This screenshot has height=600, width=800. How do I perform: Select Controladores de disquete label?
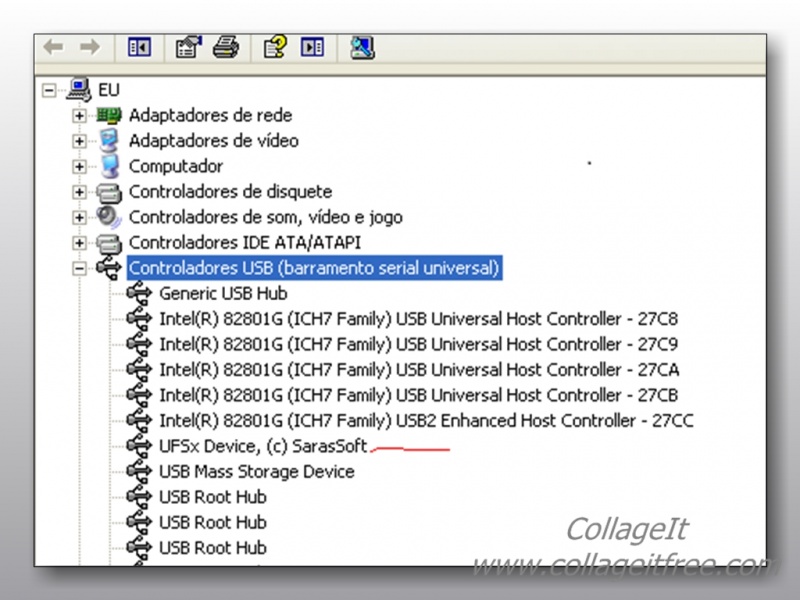pos(230,192)
